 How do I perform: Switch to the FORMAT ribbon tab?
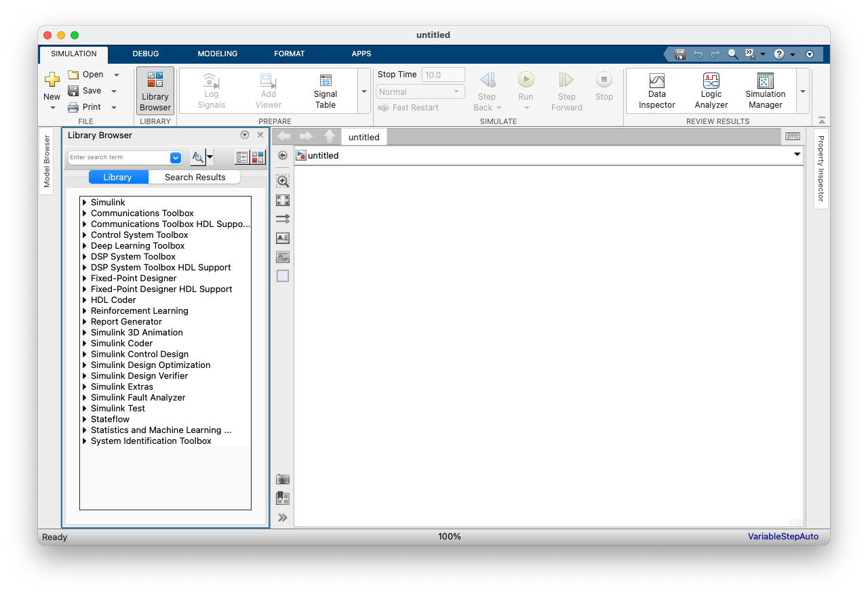[x=290, y=54]
